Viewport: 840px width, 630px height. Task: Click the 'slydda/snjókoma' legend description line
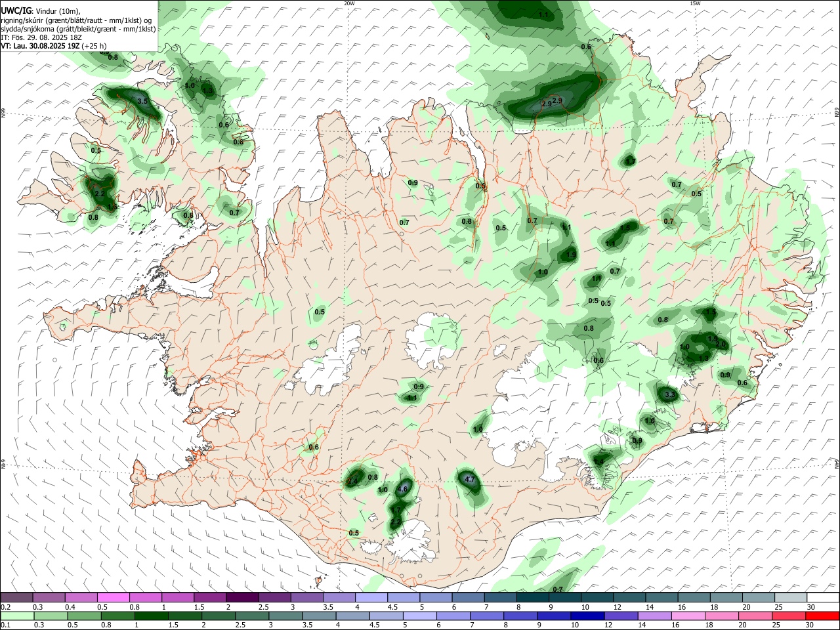pos(78,29)
